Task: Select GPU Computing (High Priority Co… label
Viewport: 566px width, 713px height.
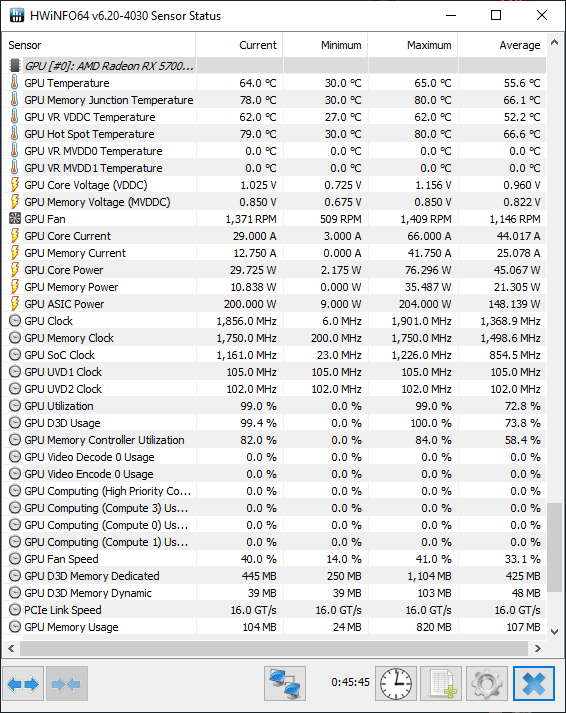Action: (x=107, y=491)
